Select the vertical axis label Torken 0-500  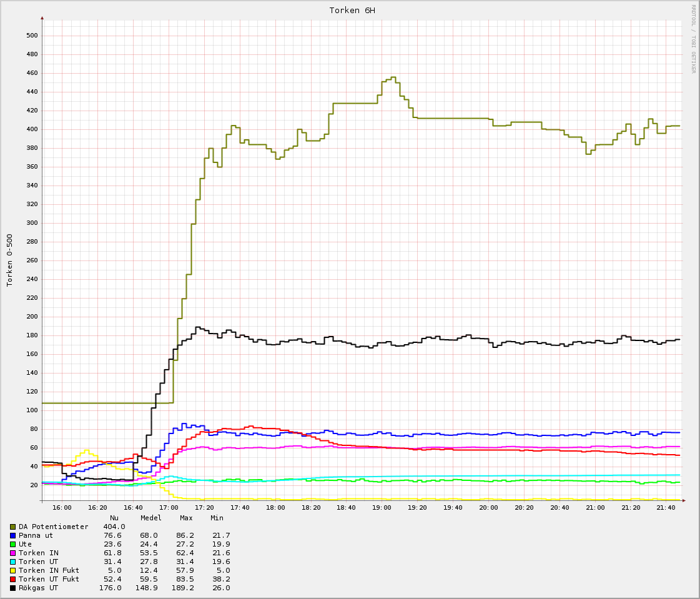(x=9, y=260)
